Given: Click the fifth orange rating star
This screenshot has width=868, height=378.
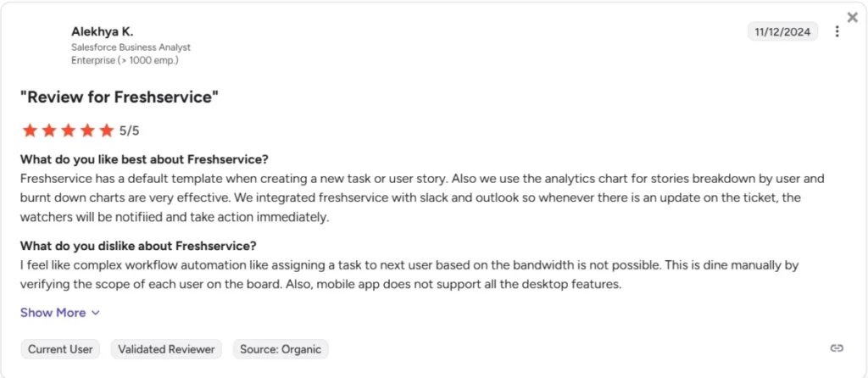Looking at the screenshot, I should [106, 131].
